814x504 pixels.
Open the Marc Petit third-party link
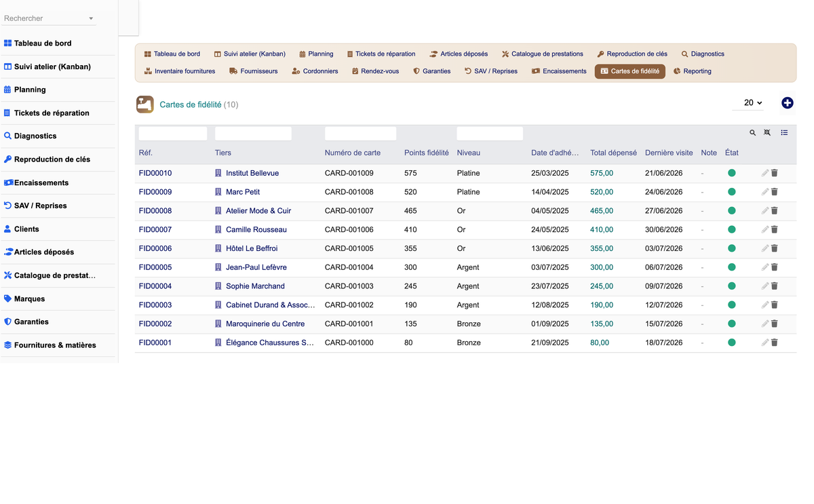coord(243,192)
